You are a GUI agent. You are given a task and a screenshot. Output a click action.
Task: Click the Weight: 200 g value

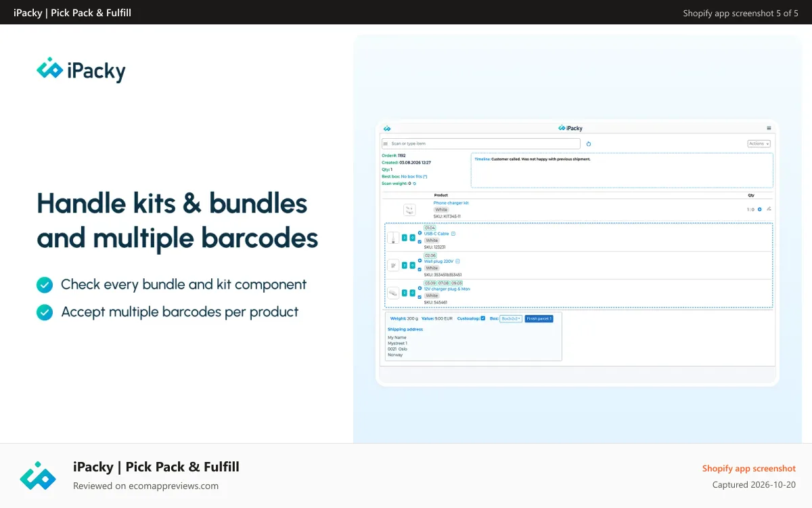(404, 318)
